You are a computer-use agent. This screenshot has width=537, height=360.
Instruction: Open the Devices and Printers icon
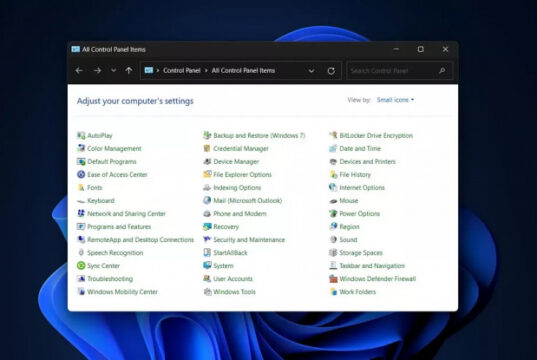tap(333, 161)
